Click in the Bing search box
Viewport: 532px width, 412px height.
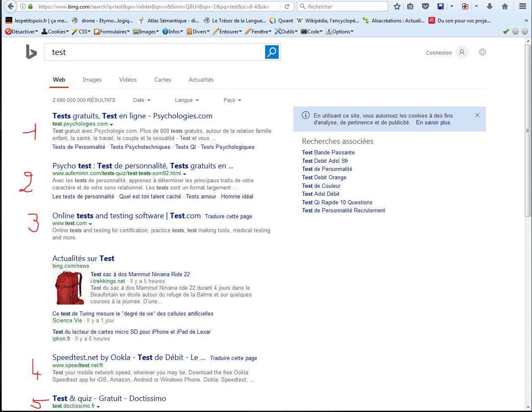pyautogui.click(x=154, y=52)
